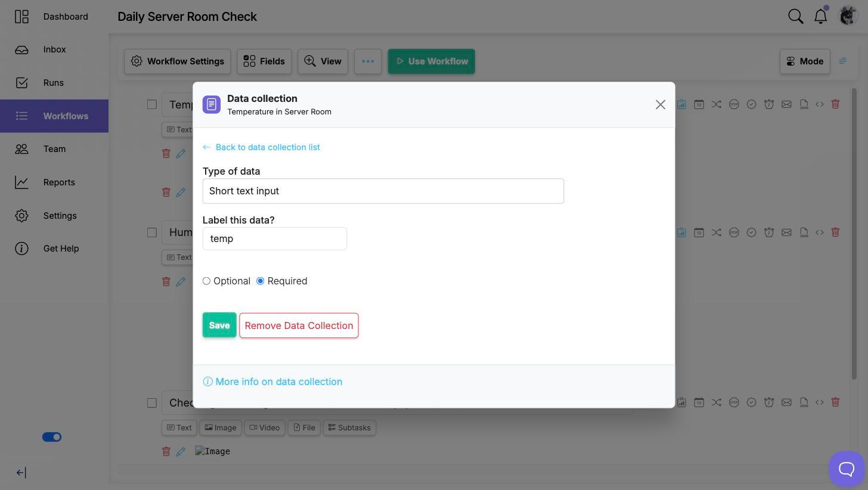Collapse the sidebar with the arrow icon
This screenshot has width=868, height=490.
click(x=21, y=473)
